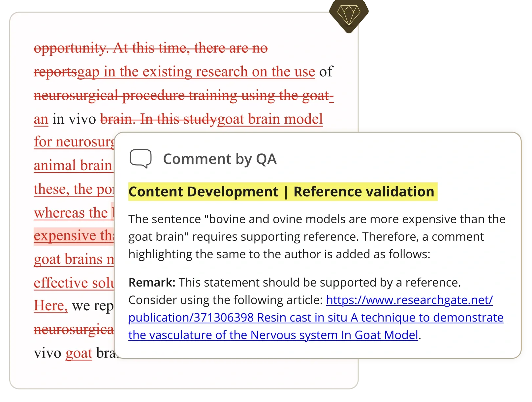Click the comment sentence starting 'The sentence'
Viewport: 532px width, 402px height.
click(317, 236)
